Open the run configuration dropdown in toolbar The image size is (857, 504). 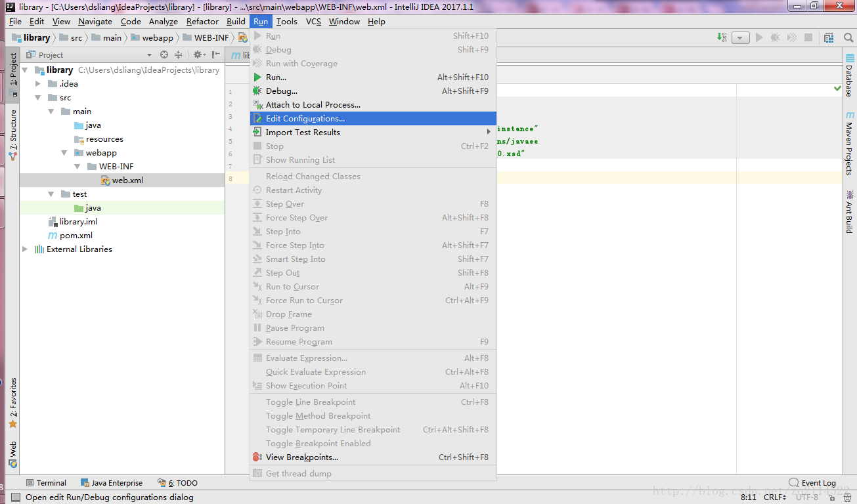[x=741, y=37]
